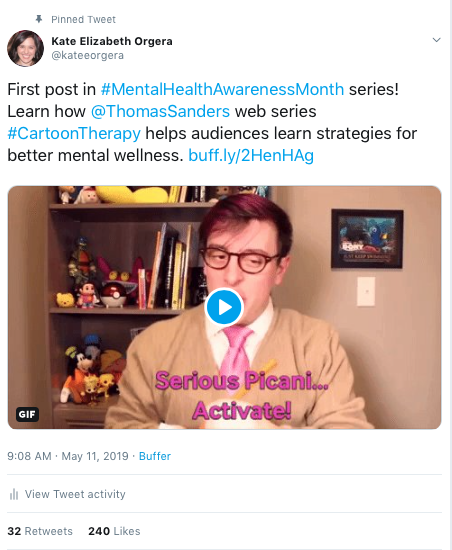This screenshot has height=550, width=452.
Task: Click the Serious Picani Activate caption in GIF
Action: point(242,395)
